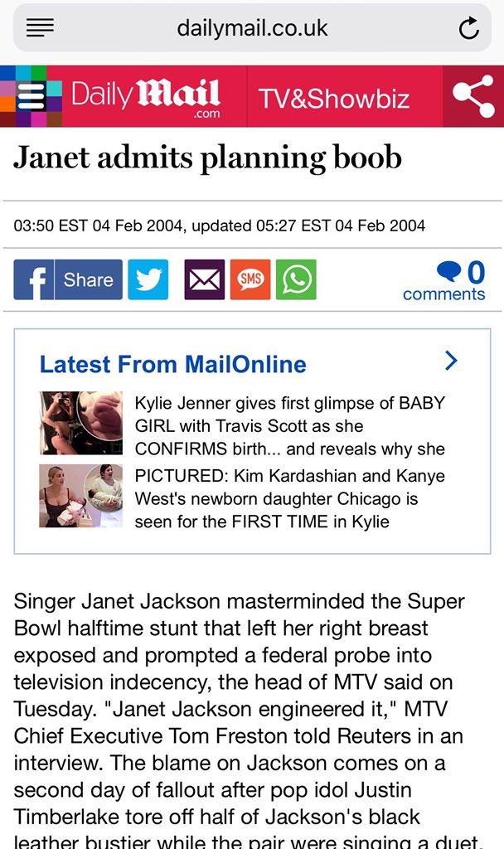Share article through WhatsApp icon
504x849 pixels.
296,279
